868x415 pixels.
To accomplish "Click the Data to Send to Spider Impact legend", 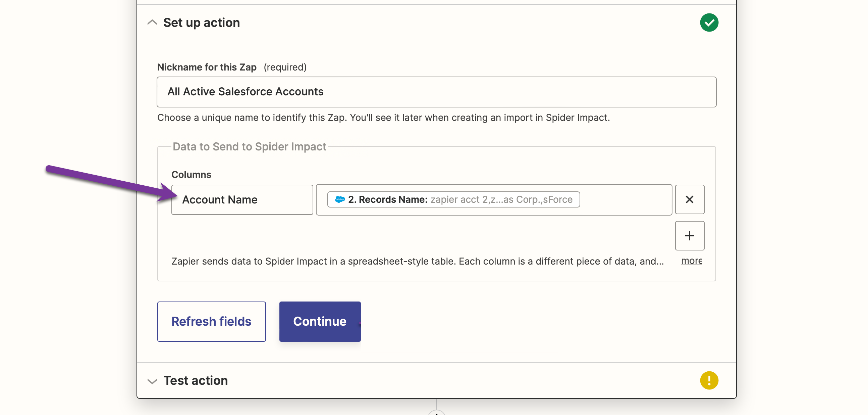I will (249, 146).
